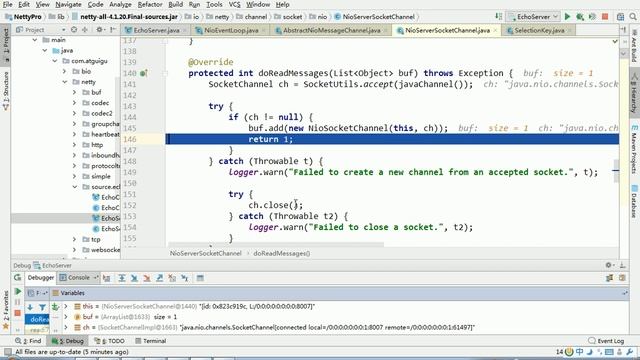Stop the running process in top toolbar
This screenshot has width=640, height=360.
click(x=605, y=17)
